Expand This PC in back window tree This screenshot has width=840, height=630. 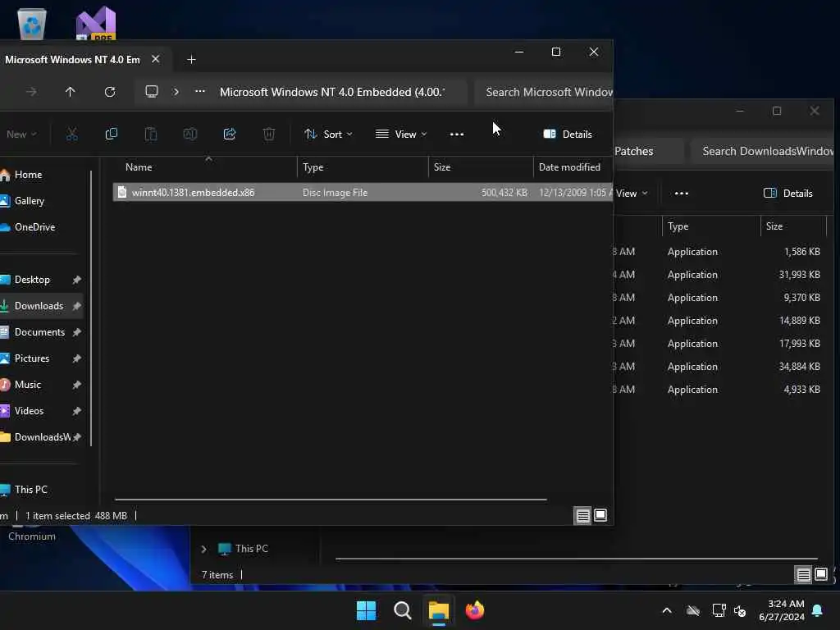tap(203, 549)
